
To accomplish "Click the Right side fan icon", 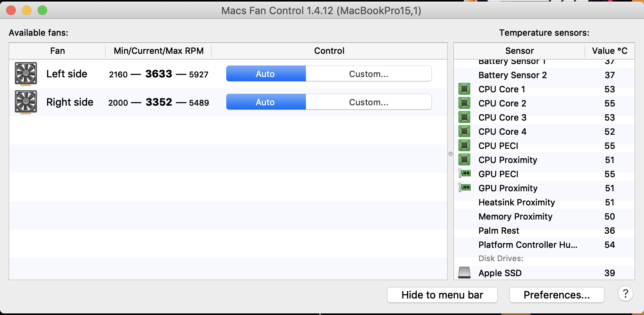I will (x=26, y=102).
